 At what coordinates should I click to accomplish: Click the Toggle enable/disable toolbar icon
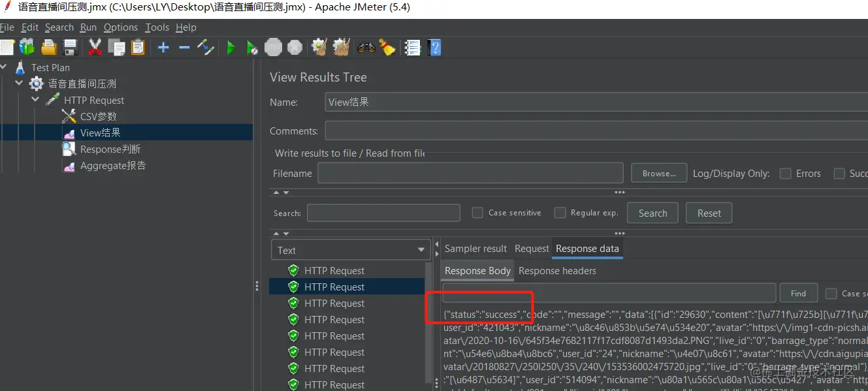pos(206,47)
